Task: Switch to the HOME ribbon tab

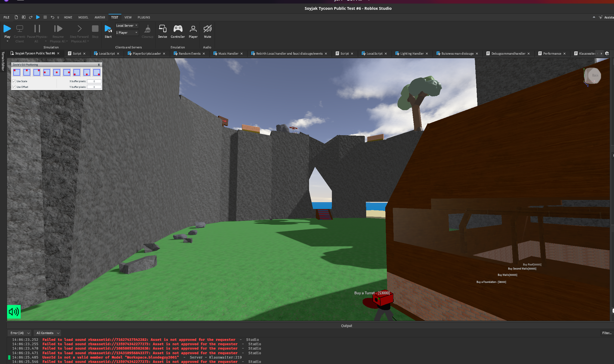Action: coord(68,17)
